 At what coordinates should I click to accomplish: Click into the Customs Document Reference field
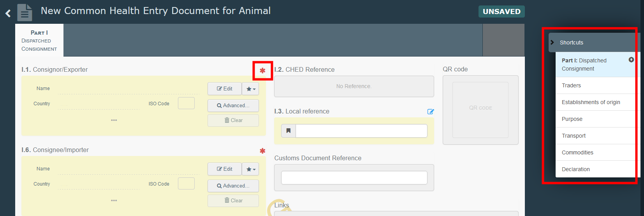(x=354, y=178)
